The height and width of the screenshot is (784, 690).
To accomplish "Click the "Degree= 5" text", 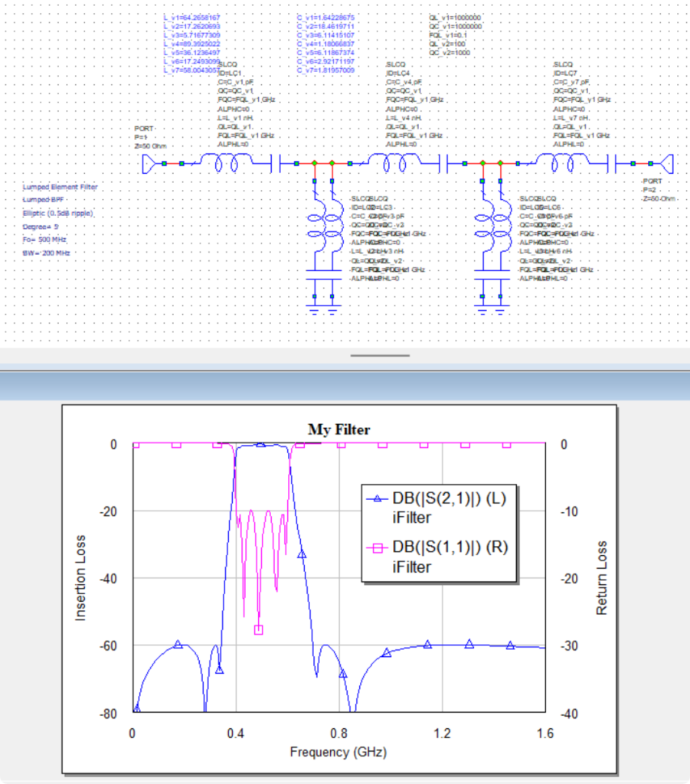I will pos(41,227).
